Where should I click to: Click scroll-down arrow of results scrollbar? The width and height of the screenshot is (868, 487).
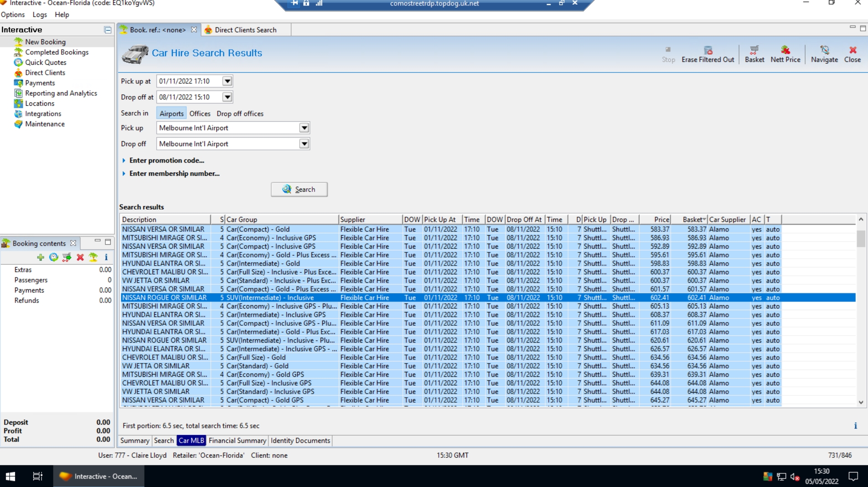tap(861, 402)
